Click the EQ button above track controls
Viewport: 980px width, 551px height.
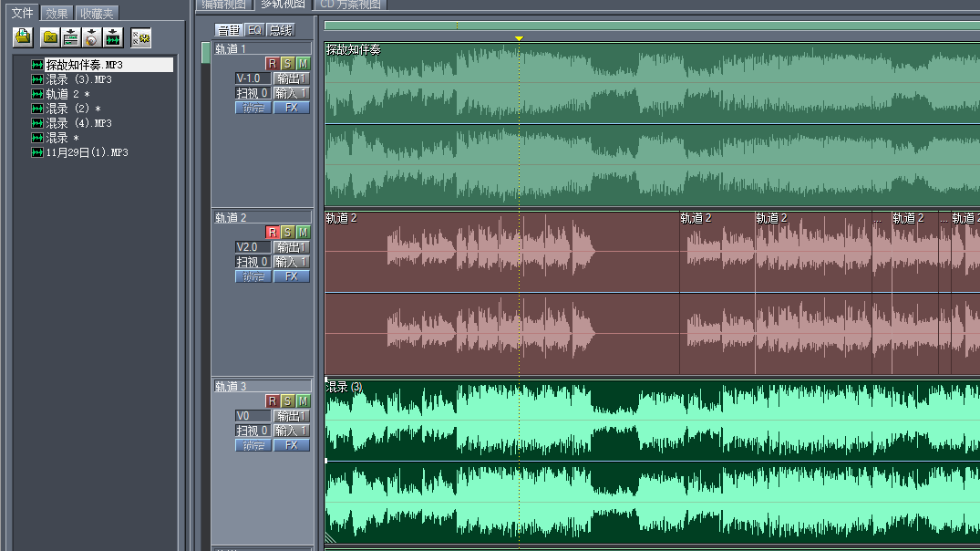pos(254,30)
